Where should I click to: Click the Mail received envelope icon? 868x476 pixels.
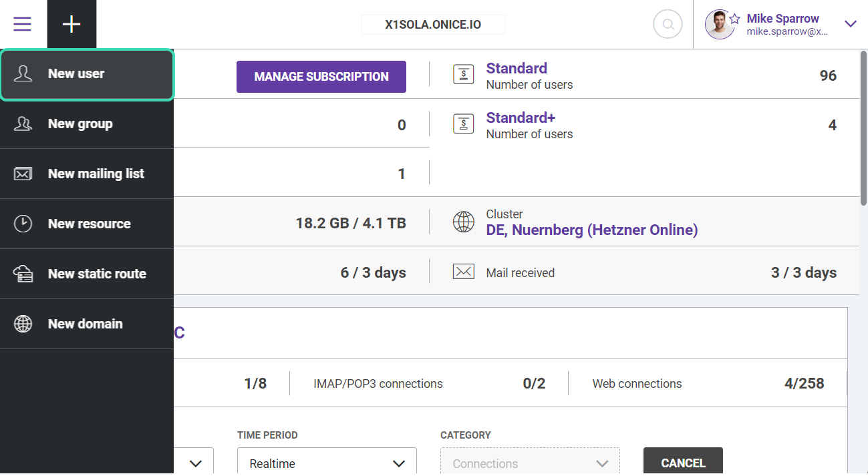[x=463, y=272]
